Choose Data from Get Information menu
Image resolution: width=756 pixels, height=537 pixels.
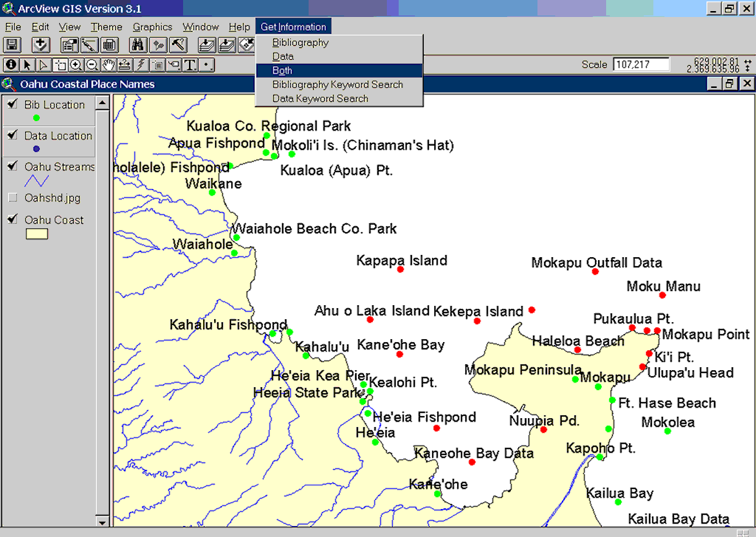click(340, 56)
